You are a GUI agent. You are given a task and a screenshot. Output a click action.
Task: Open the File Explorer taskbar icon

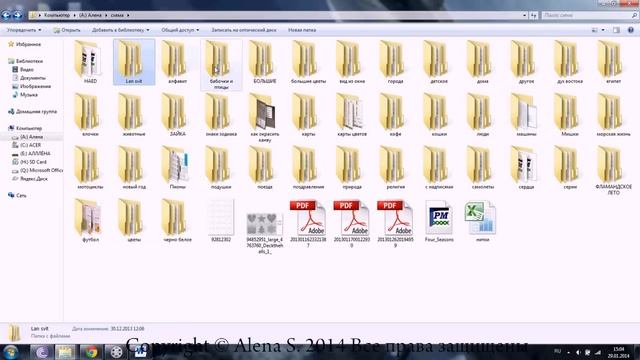[x=65, y=352]
